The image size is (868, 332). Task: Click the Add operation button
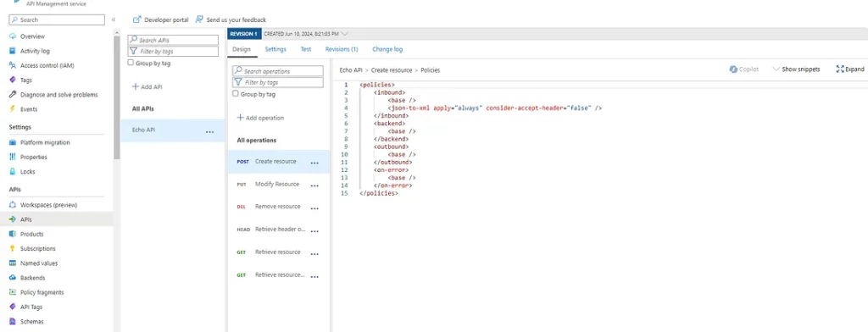260,118
